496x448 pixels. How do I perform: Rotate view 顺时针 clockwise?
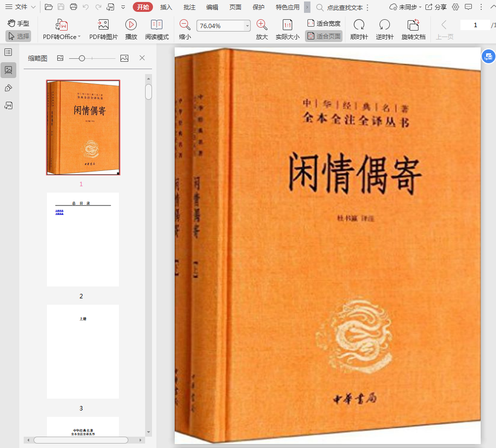pyautogui.click(x=359, y=30)
